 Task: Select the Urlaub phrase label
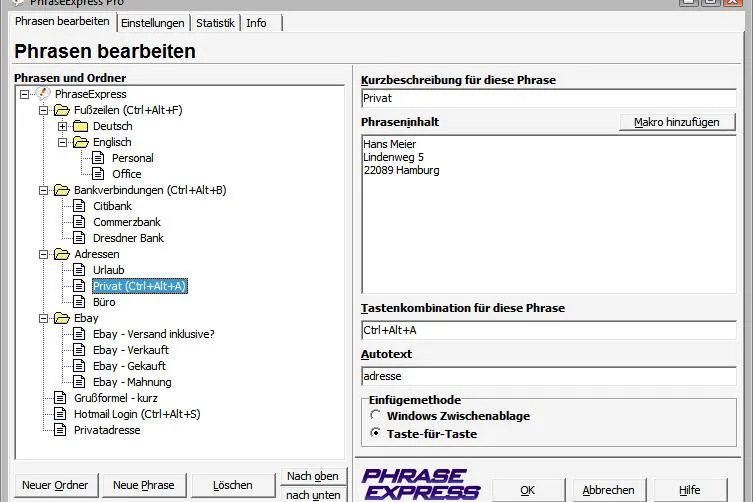(109, 270)
